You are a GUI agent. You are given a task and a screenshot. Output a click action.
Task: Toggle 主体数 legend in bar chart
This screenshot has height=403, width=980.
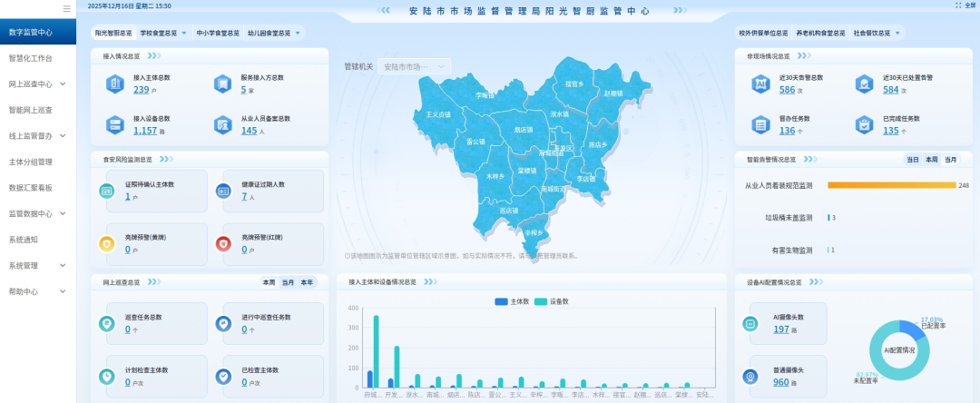point(514,301)
